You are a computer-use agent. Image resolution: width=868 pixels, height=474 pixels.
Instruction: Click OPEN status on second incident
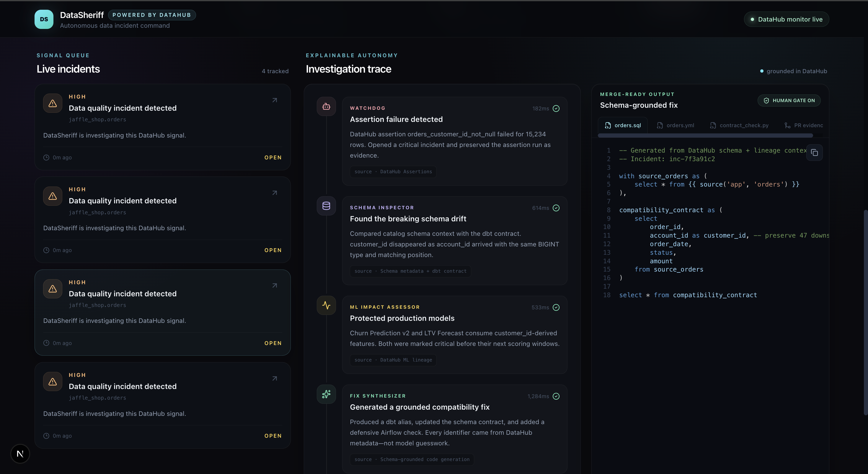pos(273,250)
